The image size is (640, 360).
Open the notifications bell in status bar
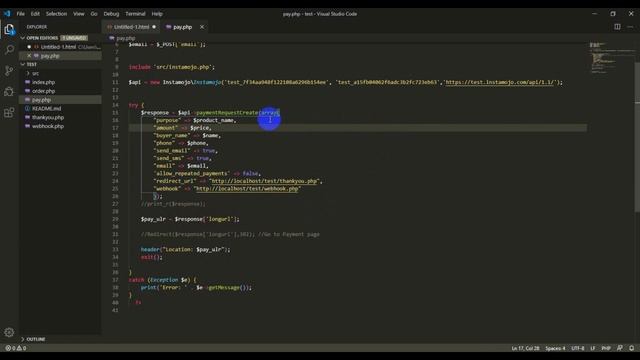(631, 348)
